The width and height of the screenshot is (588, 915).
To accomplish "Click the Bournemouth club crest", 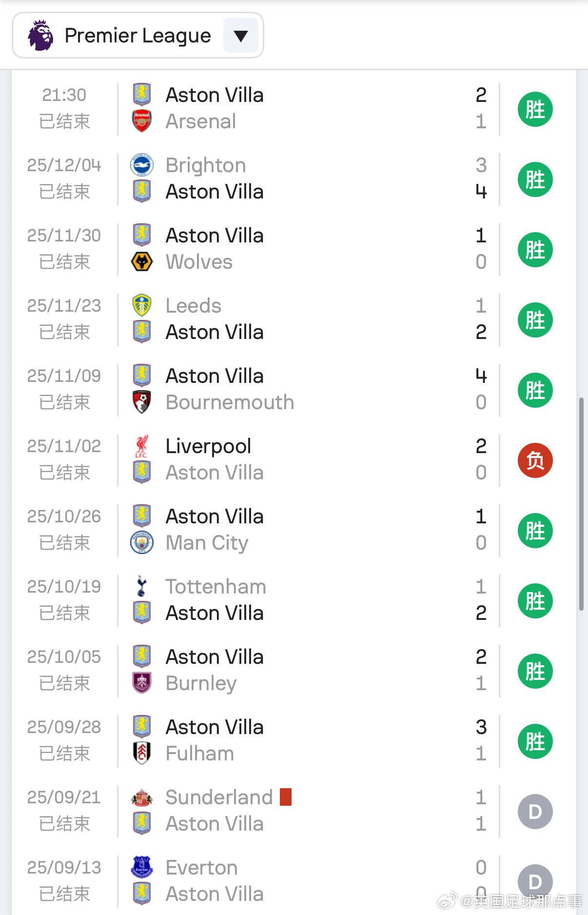I will [142, 402].
